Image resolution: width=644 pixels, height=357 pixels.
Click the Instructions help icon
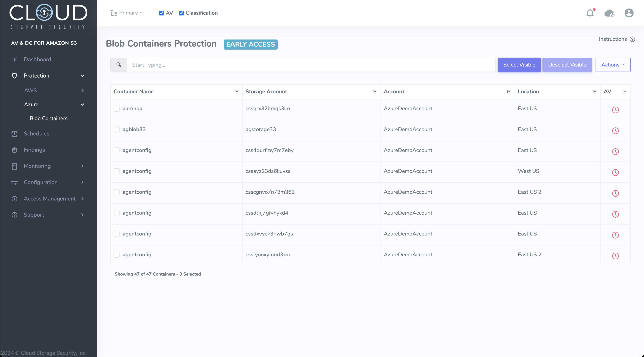[x=632, y=39]
